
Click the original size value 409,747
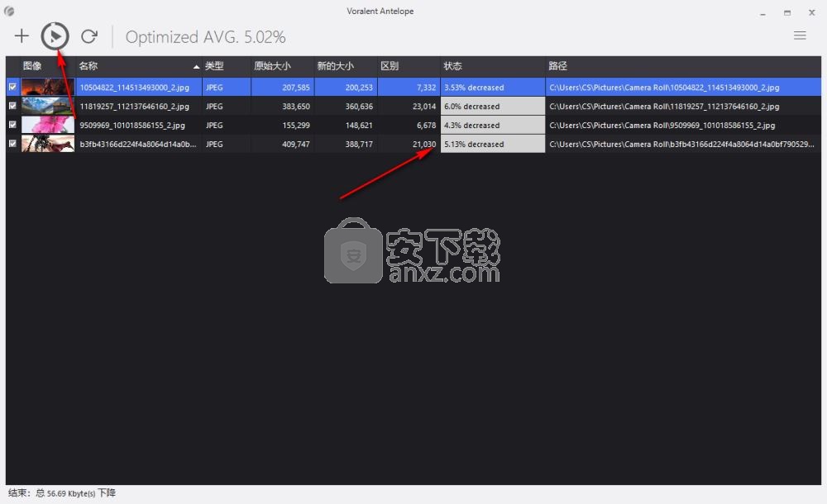(296, 145)
